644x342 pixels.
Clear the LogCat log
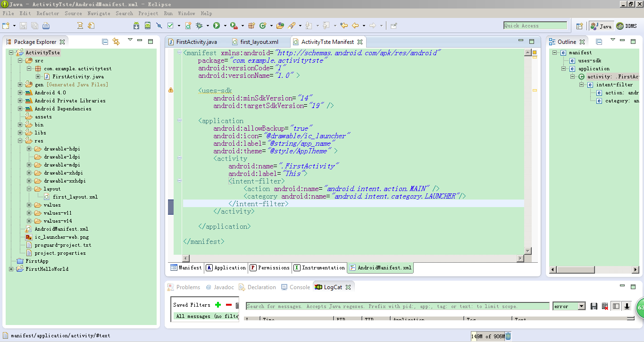pyautogui.click(x=605, y=306)
